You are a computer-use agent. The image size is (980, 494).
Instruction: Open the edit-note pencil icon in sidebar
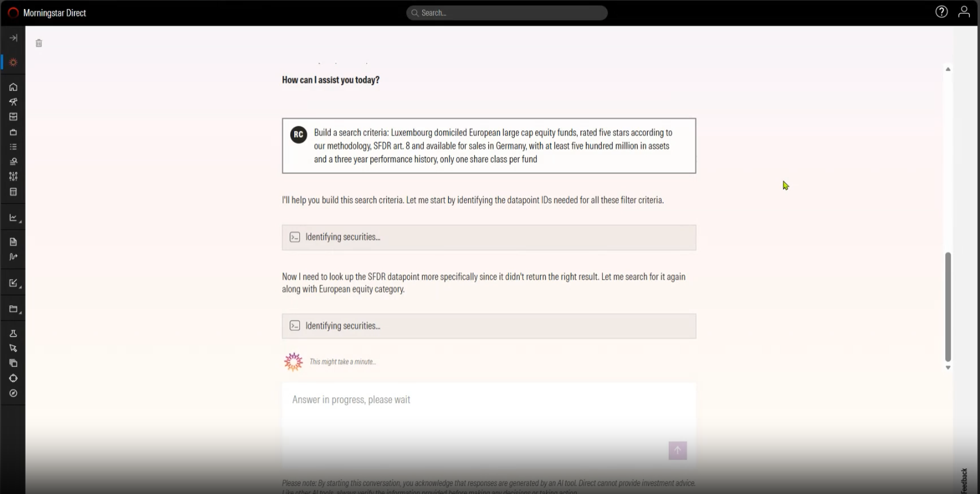coord(13,283)
